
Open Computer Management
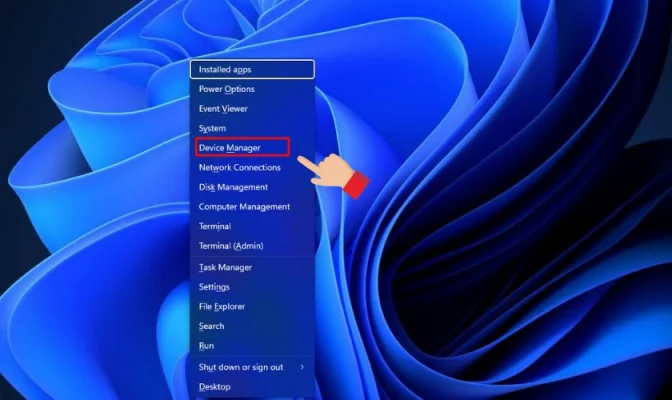pyautogui.click(x=244, y=207)
